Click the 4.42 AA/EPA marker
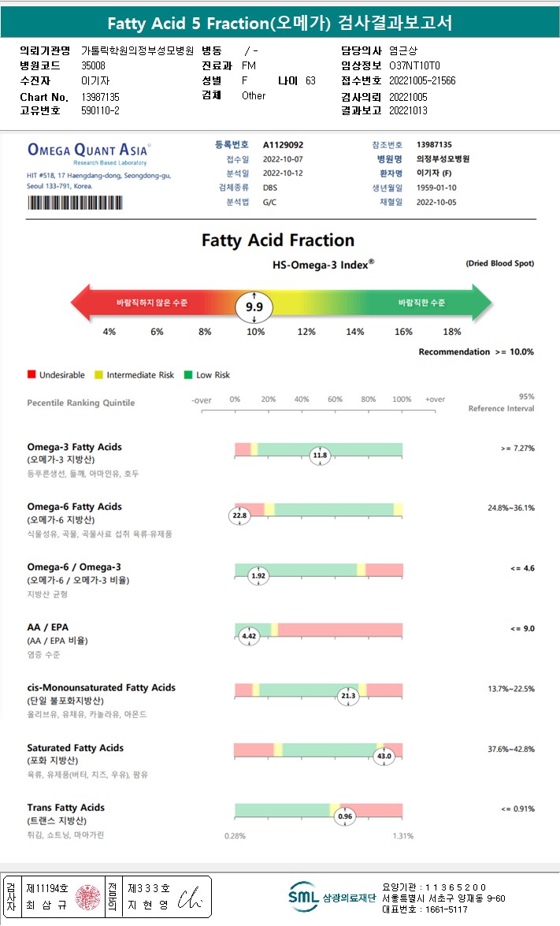The width and height of the screenshot is (560, 926). (250, 636)
